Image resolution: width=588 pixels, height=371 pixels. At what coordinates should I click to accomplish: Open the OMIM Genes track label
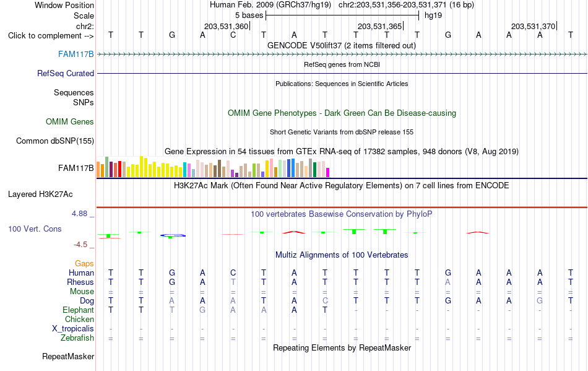pyautogui.click(x=69, y=121)
